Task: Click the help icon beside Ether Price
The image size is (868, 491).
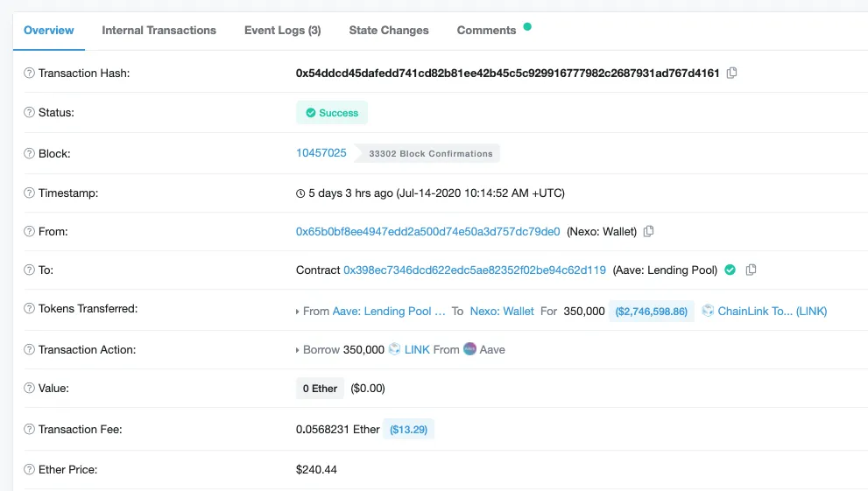Action: coord(29,469)
